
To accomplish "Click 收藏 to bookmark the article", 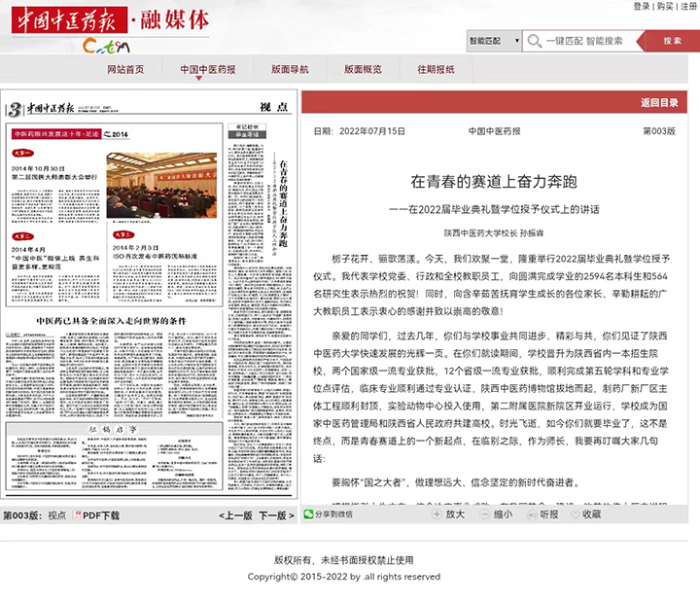I will tap(591, 514).
